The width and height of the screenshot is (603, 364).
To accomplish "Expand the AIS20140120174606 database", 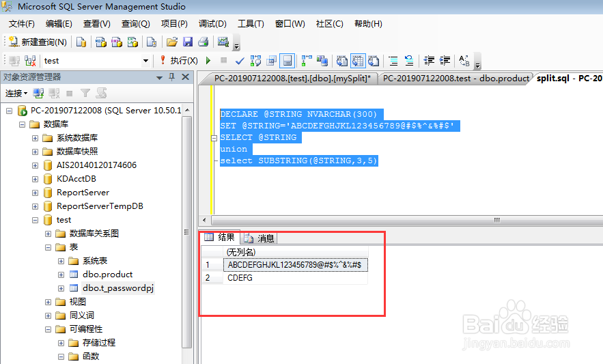I will (35, 165).
